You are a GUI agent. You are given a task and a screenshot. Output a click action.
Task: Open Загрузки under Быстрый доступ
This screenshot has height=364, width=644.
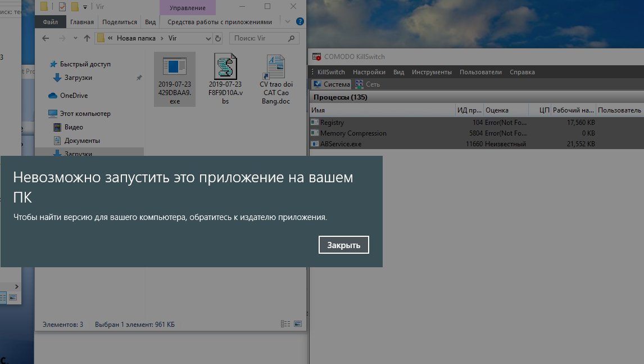[78, 78]
